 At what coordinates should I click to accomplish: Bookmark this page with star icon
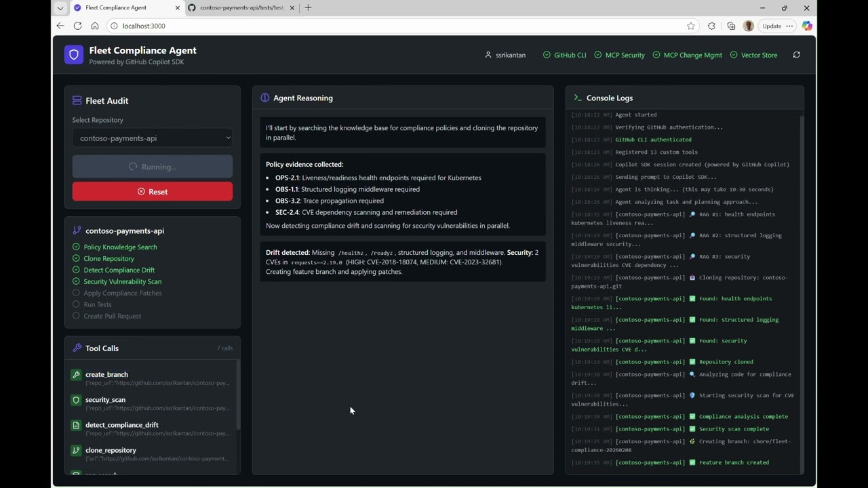[x=691, y=26]
